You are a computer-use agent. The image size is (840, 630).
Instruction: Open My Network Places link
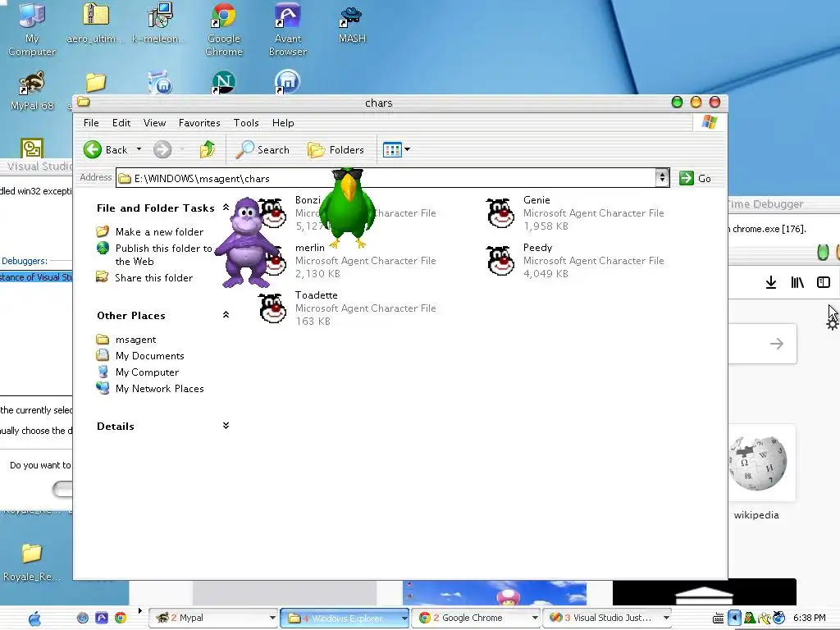click(x=160, y=388)
